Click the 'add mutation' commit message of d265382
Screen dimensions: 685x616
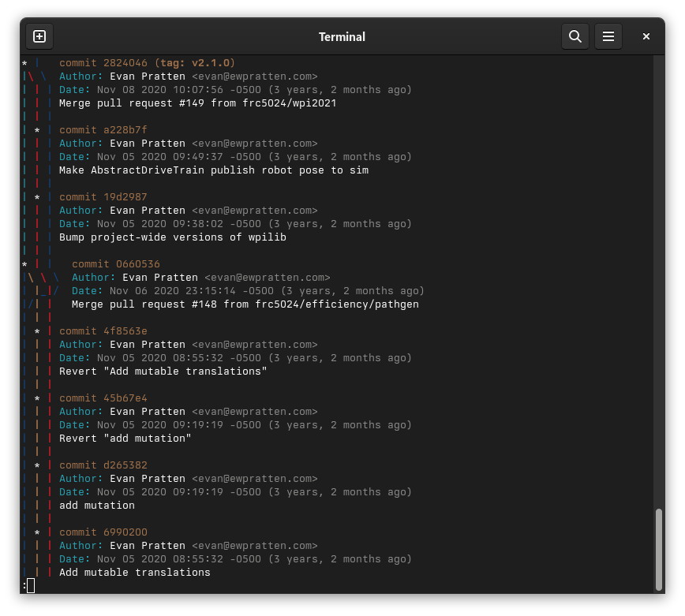click(x=97, y=505)
